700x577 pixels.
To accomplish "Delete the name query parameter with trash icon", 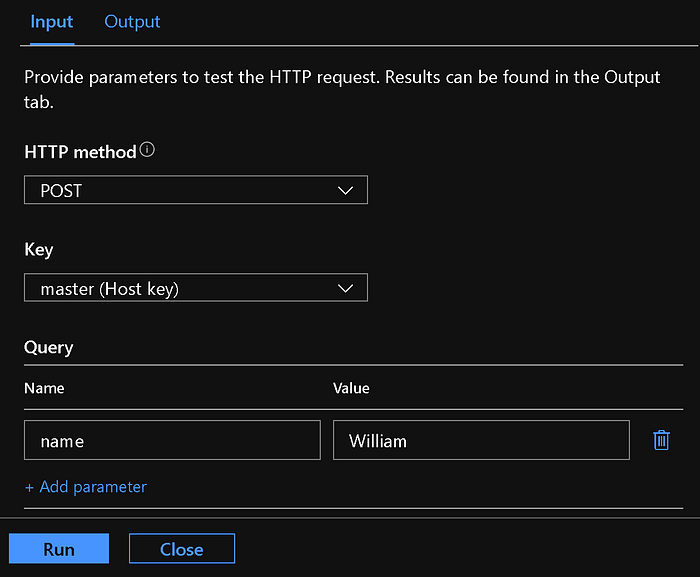I will point(661,440).
